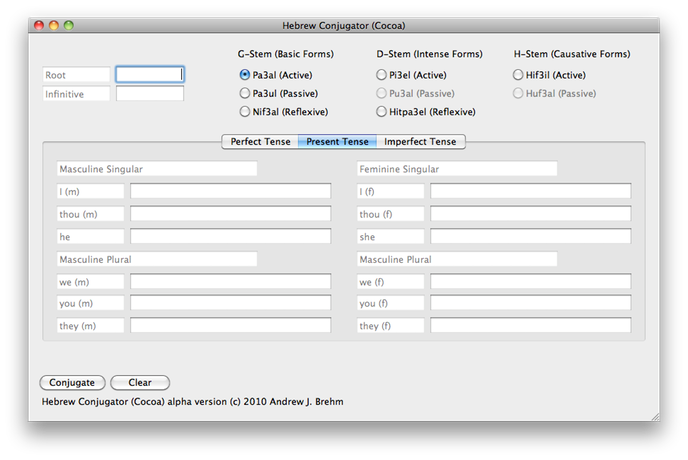Click the Feminine Singular heading label
The image size is (688, 460).
[x=457, y=169]
